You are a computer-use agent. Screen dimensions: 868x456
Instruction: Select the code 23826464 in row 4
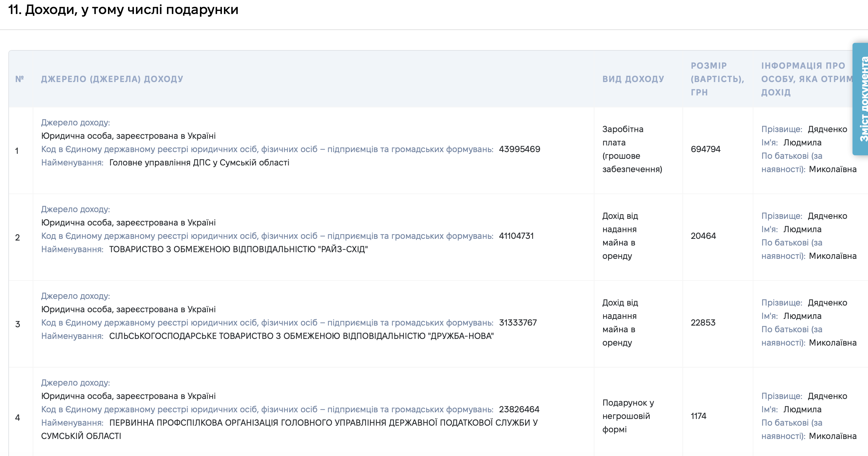519,409
